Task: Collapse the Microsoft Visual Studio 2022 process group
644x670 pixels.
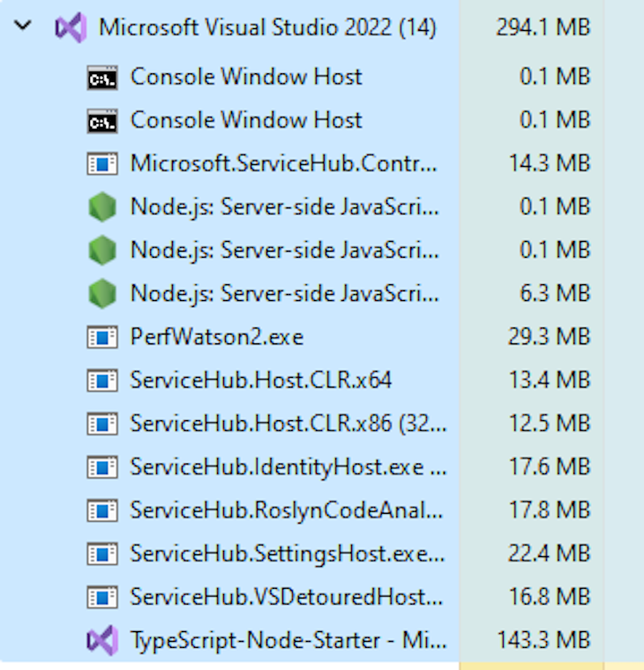Action: click(23, 26)
